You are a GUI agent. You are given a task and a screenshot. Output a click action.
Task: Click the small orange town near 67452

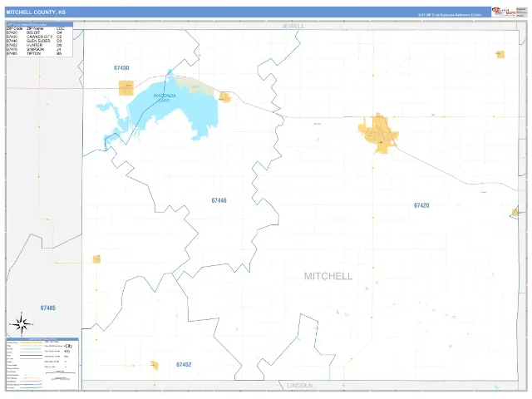(155, 365)
